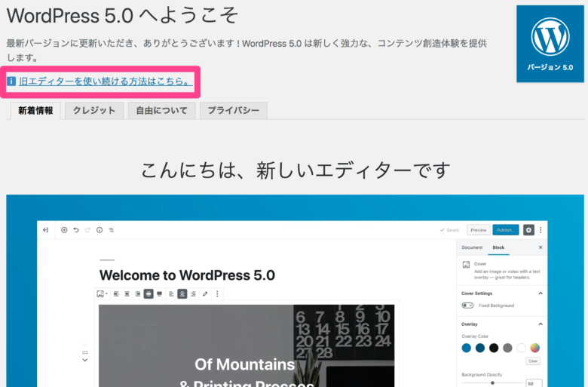
Task: Close the settings sidebar with X
Action: pos(541,247)
